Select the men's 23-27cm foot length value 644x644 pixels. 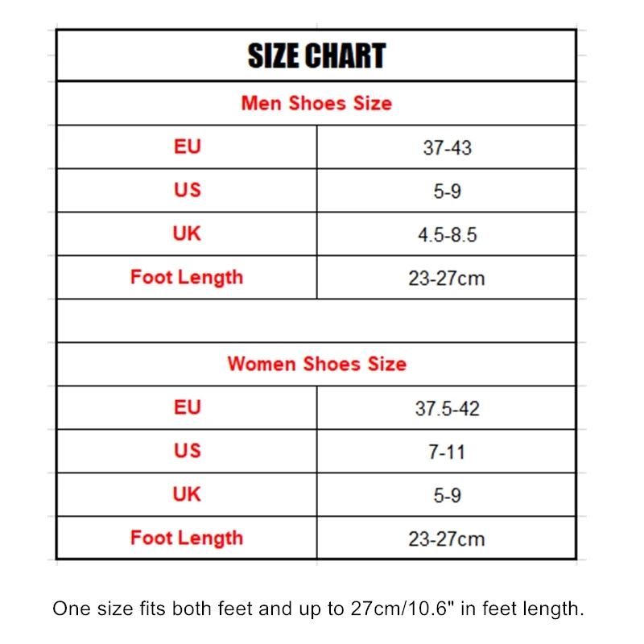pos(447,279)
